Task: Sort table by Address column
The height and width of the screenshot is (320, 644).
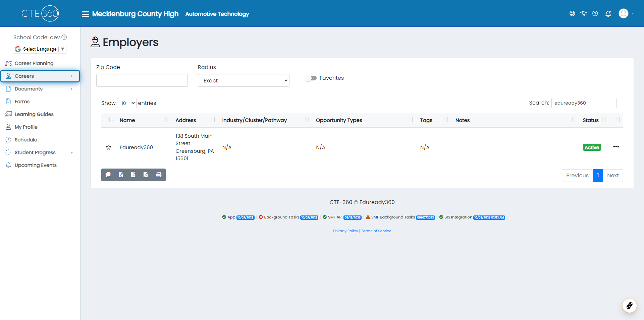Action: pyautogui.click(x=195, y=120)
